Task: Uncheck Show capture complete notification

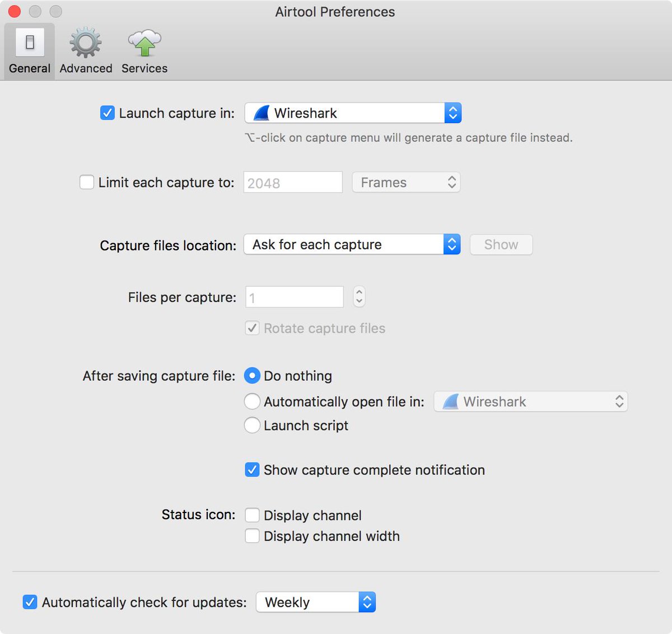Action: click(x=252, y=470)
